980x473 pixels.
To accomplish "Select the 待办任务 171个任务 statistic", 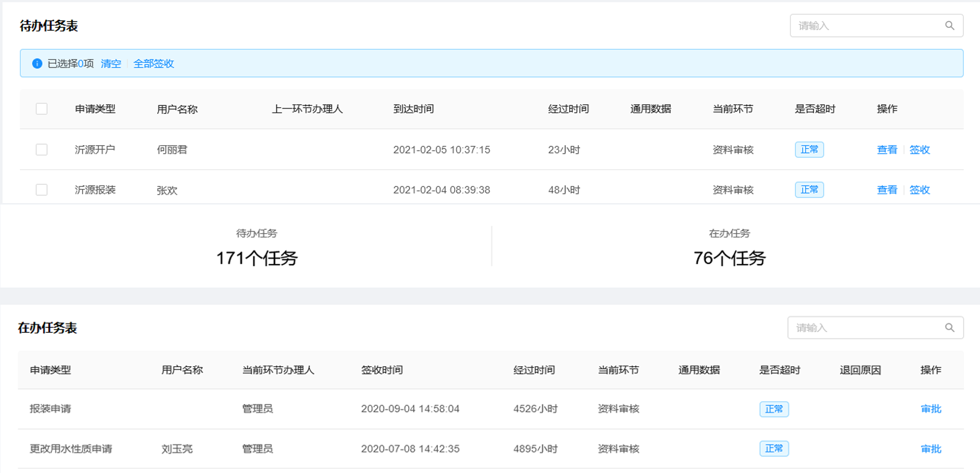I will [x=257, y=258].
